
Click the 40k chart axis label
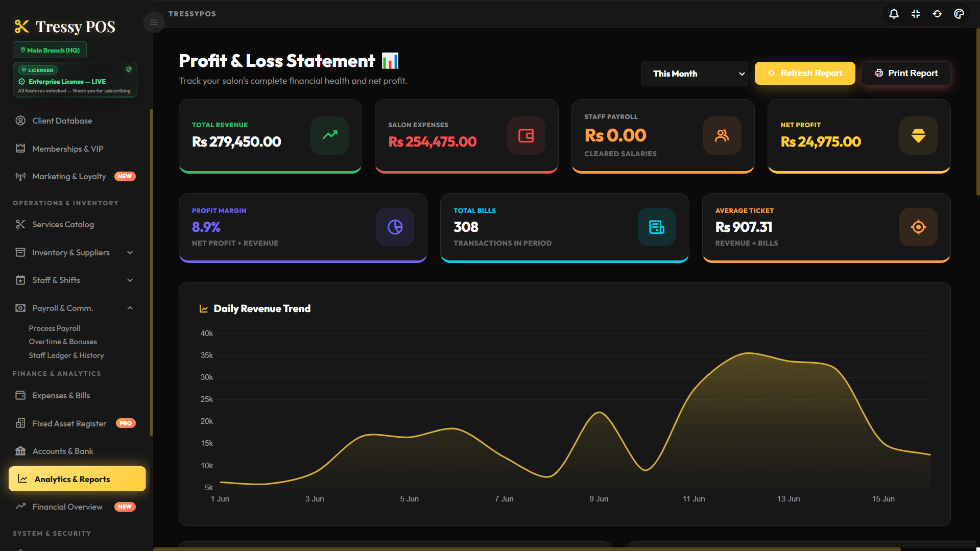coord(206,333)
